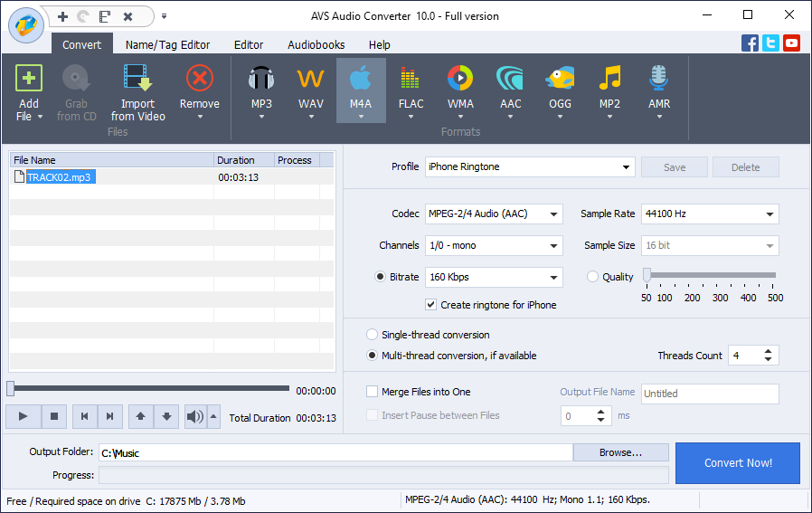
Task: Select the FLAC format icon
Action: pos(411,78)
